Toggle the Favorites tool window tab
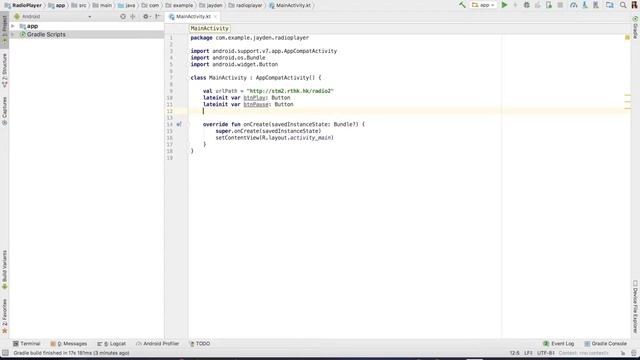Screen dimensions: 640x360 click(x=4, y=316)
